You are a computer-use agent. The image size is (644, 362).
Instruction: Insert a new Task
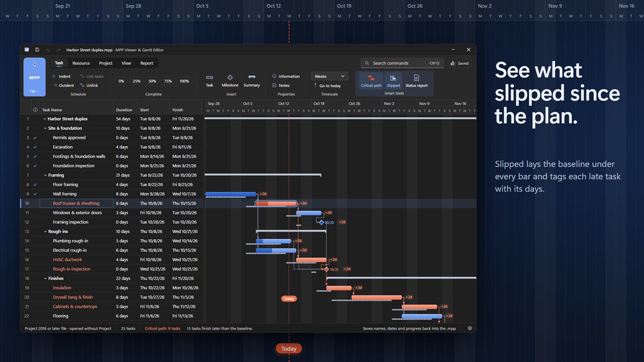click(210, 80)
